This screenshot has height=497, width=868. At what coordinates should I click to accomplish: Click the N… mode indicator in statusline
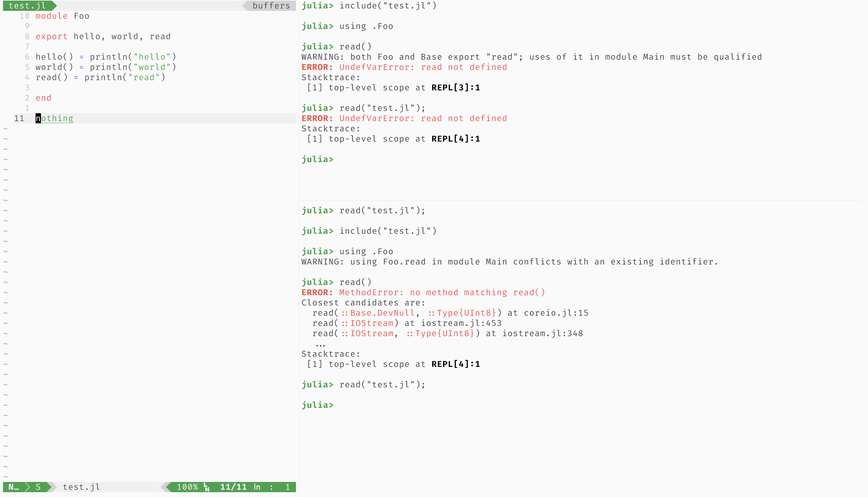coord(13,487)
